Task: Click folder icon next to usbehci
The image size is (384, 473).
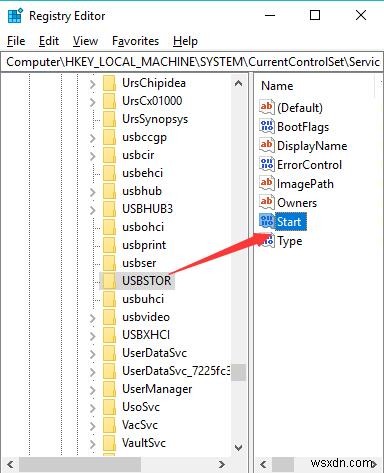Action: point(109,173)
